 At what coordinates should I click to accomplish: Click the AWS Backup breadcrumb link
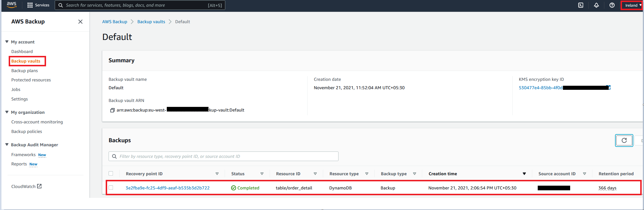pos(115,22)
